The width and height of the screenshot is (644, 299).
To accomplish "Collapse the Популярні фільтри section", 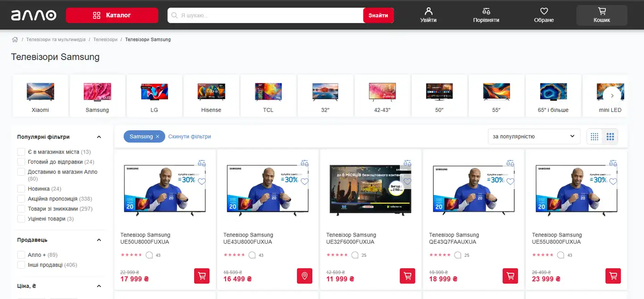I will (x=99, y=137).
